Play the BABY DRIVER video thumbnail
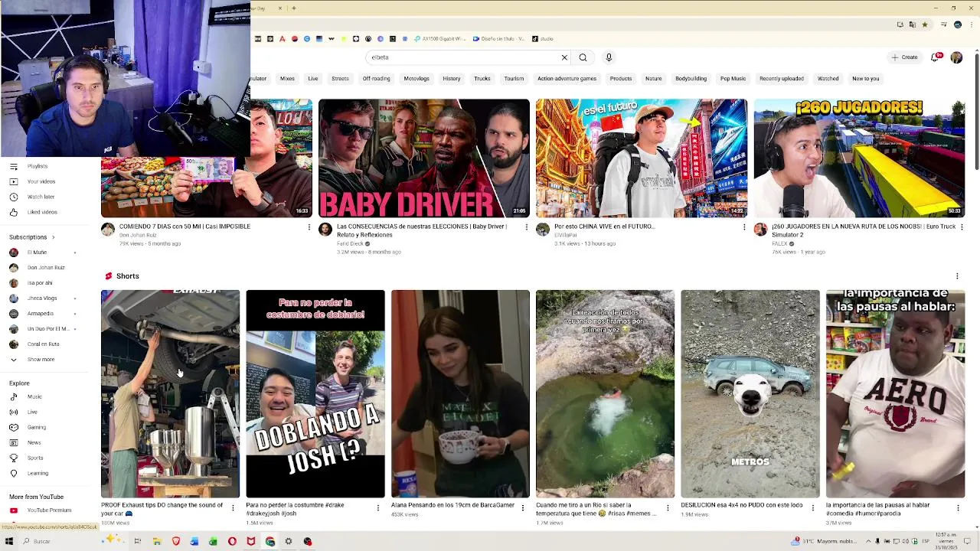The height and width of the screenshot is (551, 980). click(x=424, y=158)
